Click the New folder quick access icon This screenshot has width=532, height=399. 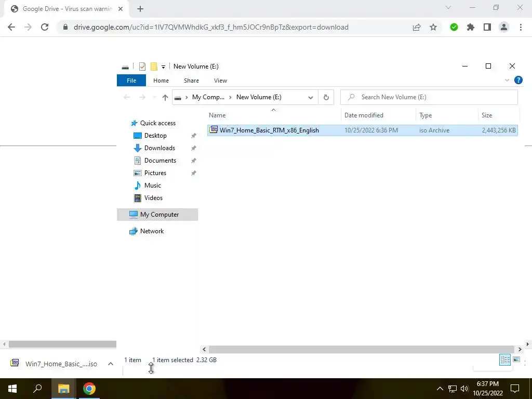point(154,66)
